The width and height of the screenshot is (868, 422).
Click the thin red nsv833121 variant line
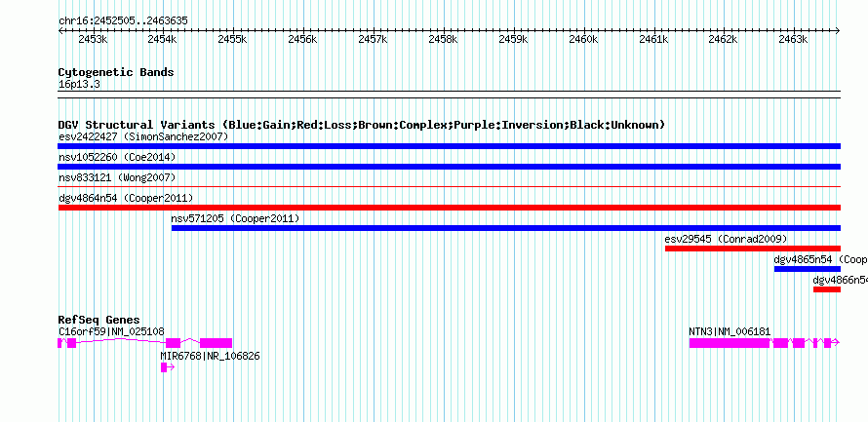click(449, 187)
